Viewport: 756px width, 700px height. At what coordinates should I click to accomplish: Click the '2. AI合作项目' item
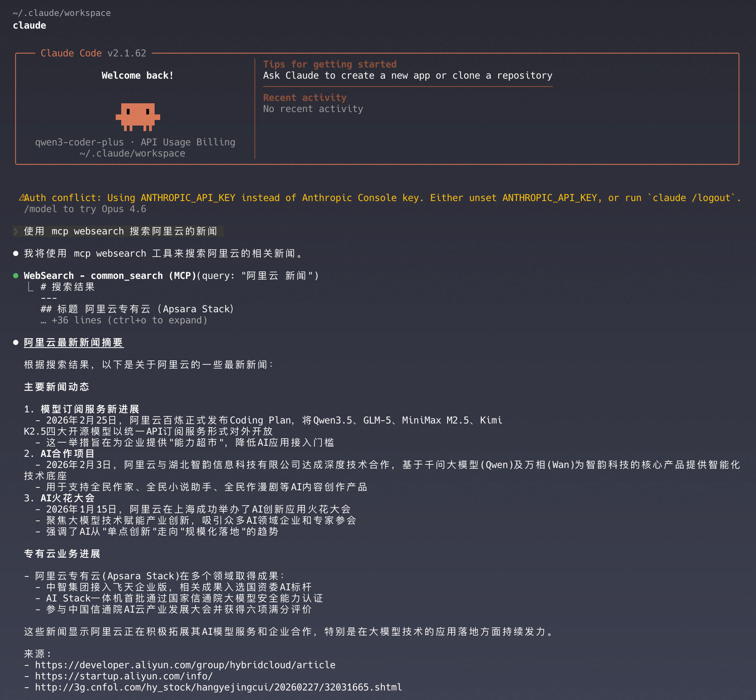tap(59, 454)
